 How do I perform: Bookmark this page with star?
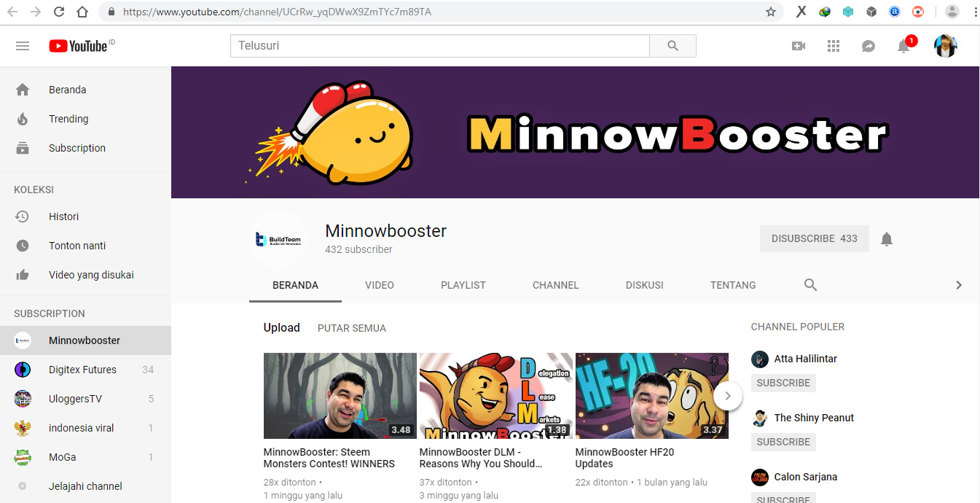[771, 12]
